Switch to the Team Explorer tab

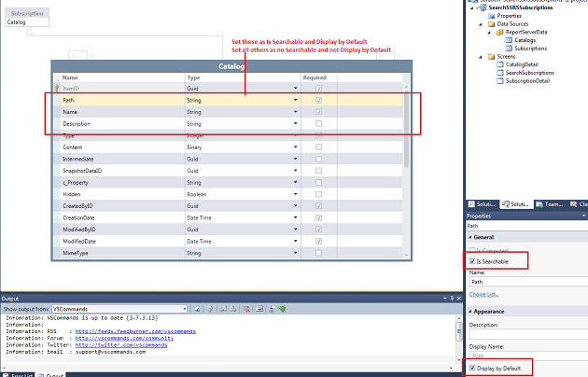[x=550, y=204]
